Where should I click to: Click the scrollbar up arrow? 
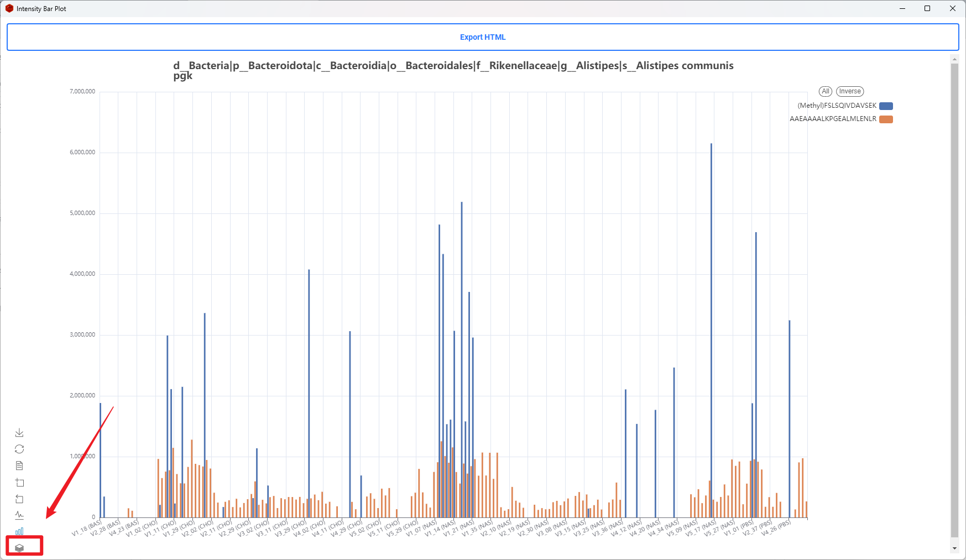(954, 59)
